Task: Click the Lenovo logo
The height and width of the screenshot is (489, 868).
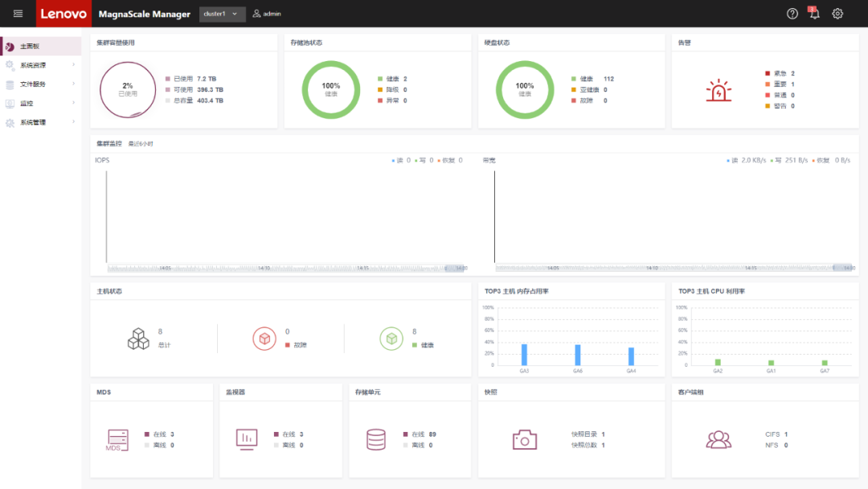Action: pyautogui.click(x=63, y=14)
